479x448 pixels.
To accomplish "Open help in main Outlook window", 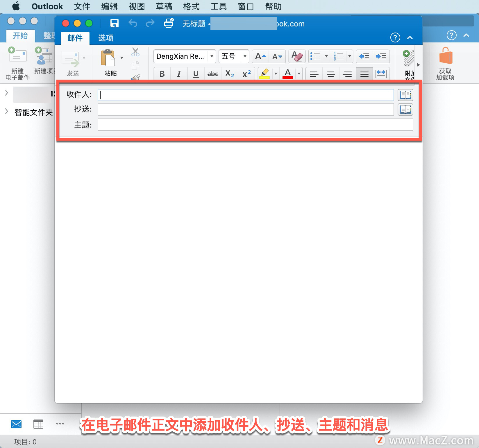I will 451,35.
